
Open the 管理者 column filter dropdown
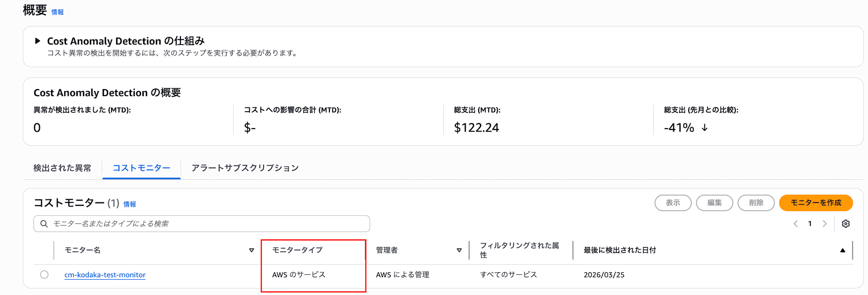459,250
